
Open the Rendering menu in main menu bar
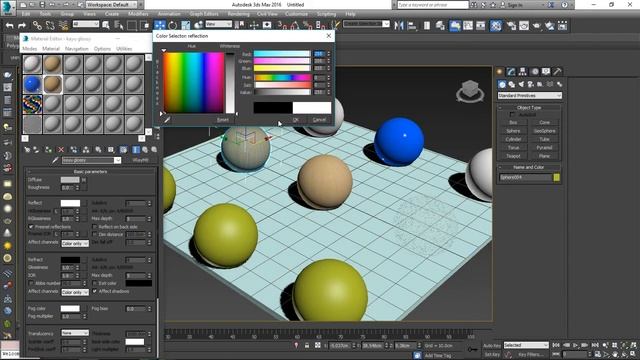point(238,14)
